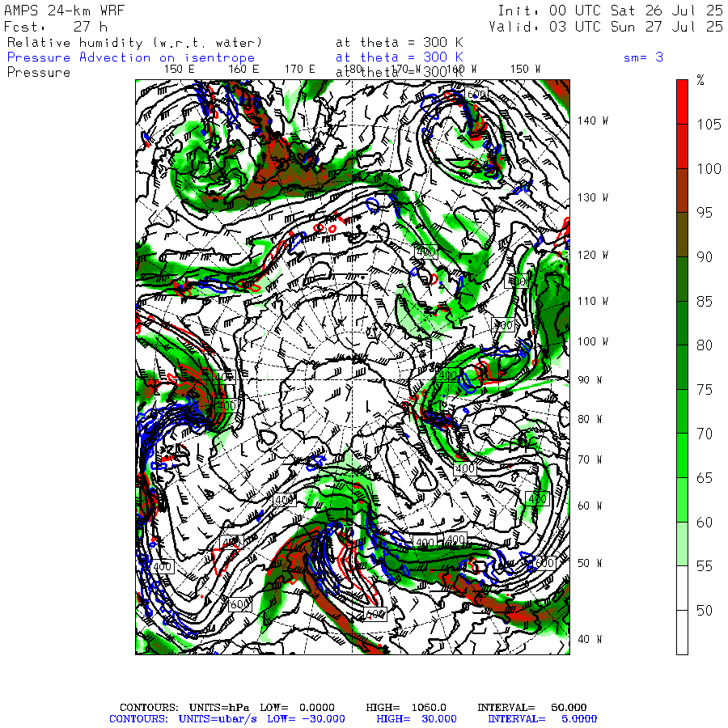The width and height of the screenshot is (728, 728).
Task: Click the "80 W" longitude label
Action: [x=590, y=419]
